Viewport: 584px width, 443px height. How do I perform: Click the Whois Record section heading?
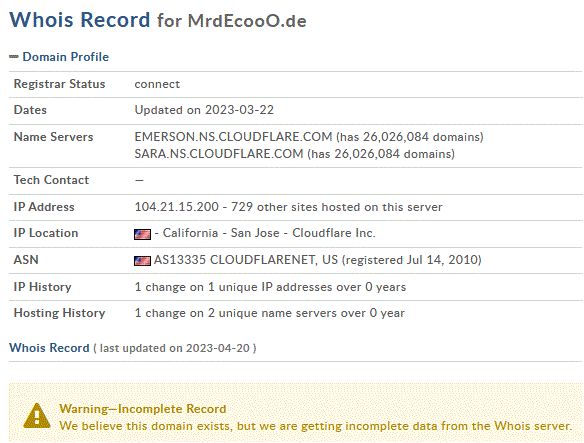click(49, 348)
